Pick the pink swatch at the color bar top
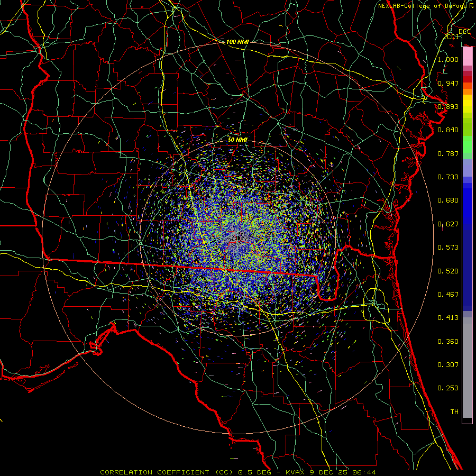 point(467,57)
